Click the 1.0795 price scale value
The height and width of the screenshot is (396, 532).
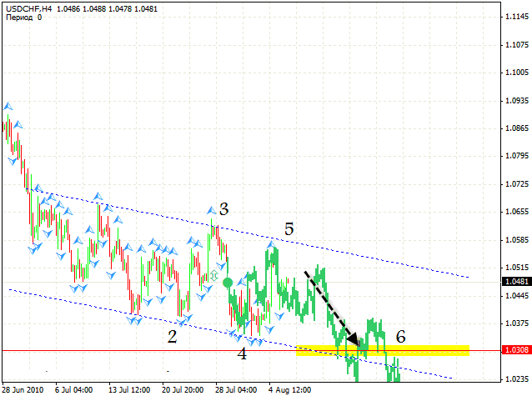[x=517, y=156]
